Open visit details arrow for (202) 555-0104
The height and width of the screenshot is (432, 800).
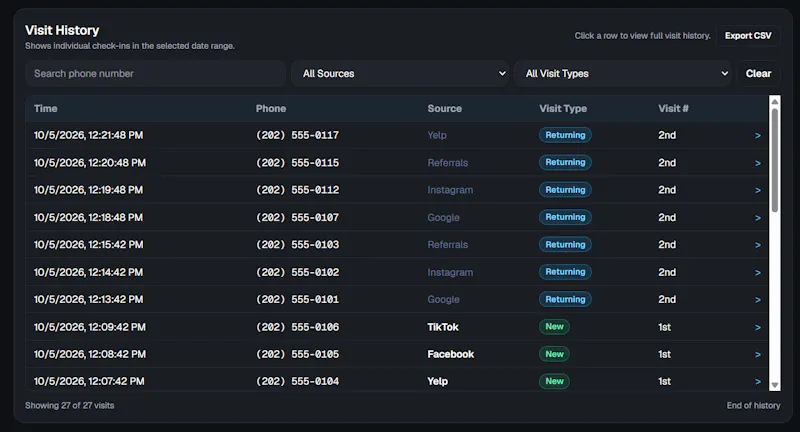758,382
